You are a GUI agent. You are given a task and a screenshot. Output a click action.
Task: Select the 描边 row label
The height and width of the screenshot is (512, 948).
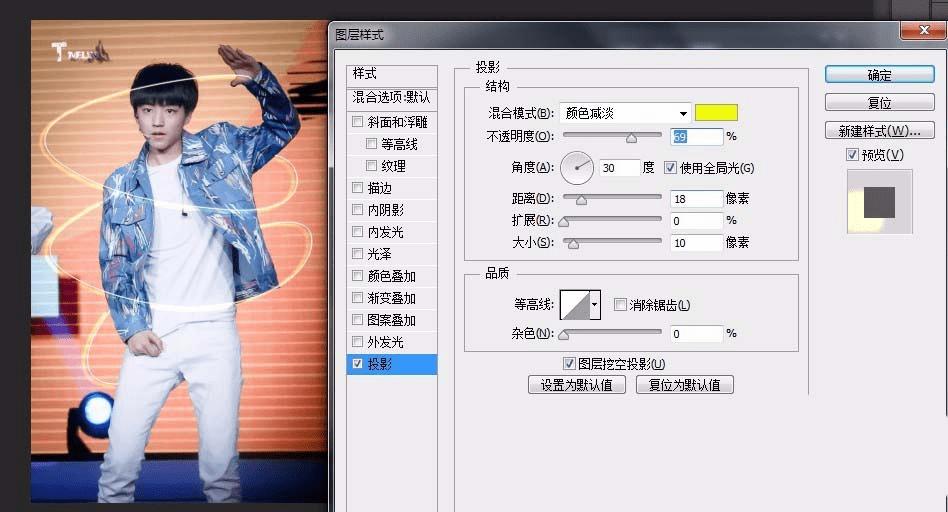tap(380, 188)
